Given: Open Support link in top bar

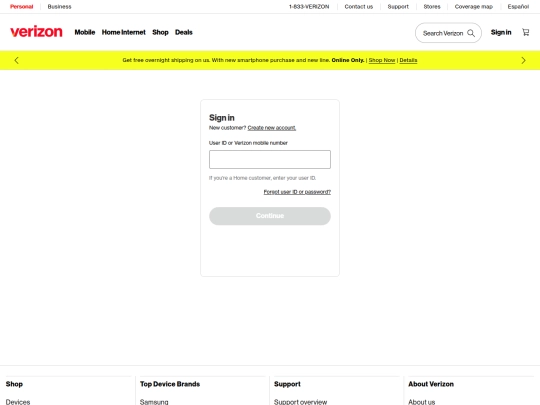Looking at the screenshot, I should pyautogui.click(x=398, y=7).
